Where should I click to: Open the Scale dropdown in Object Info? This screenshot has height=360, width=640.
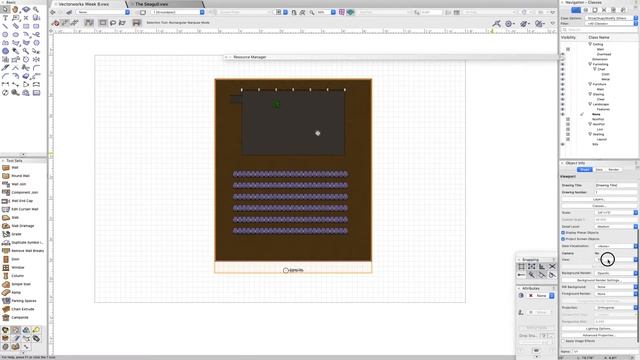[x=616, y=213]
